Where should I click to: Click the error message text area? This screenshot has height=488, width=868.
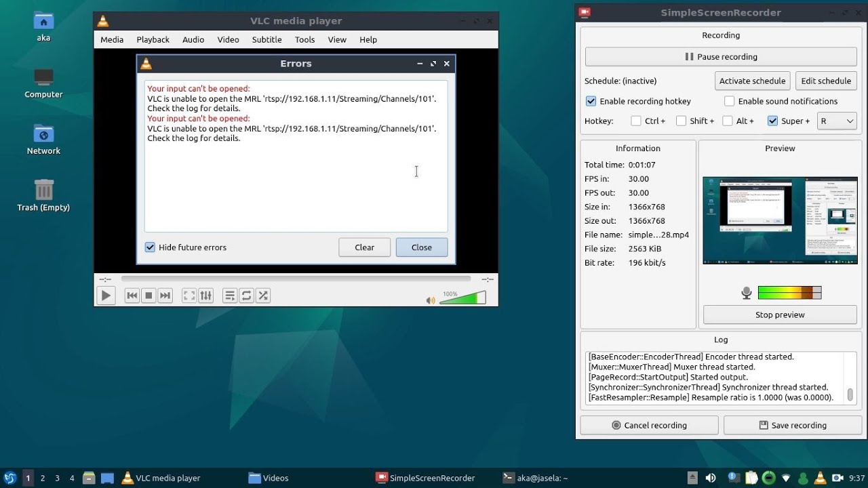pyautogui.click(x=296, y=156)
